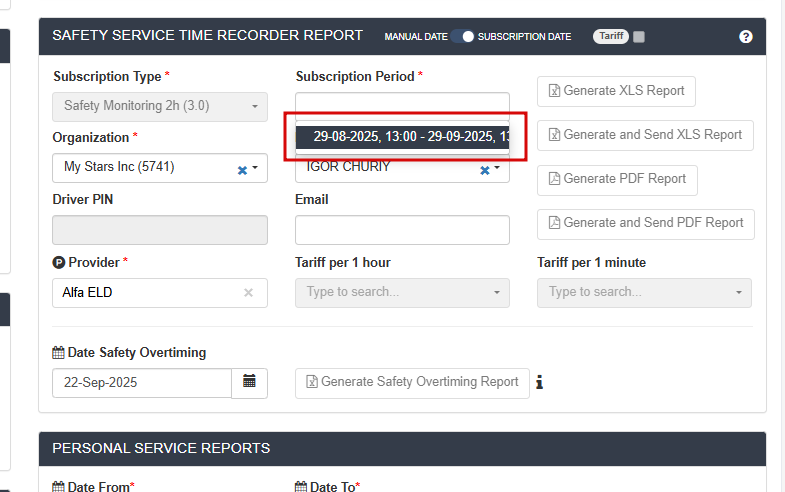
Task: Clear the Alfa ELD provider value
Action: click(248, 292)
